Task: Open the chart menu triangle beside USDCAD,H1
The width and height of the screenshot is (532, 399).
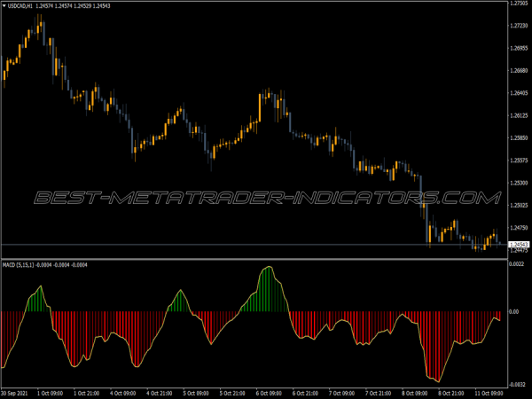Action: [4, 6]
